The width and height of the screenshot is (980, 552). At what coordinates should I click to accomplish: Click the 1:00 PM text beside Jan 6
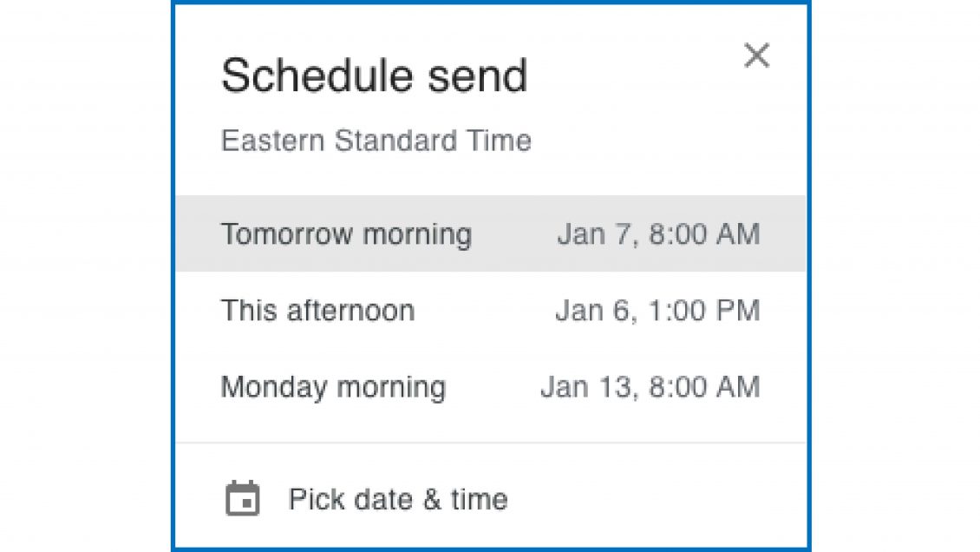704,311
